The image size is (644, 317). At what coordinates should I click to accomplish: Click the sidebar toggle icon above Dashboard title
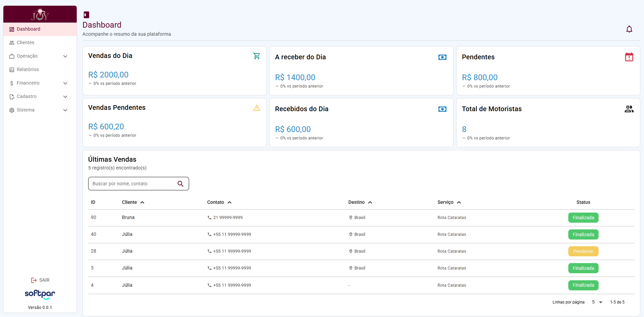(86, 15)
